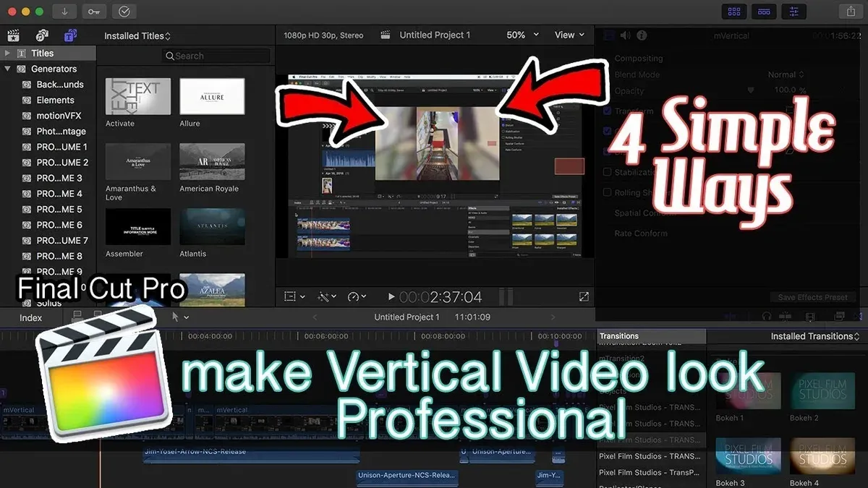Image resolution: width=868 pixels, height=488 pixels.
Task: Click the project clapperboard icon above viewer
Action: click(x=386, y=35)
